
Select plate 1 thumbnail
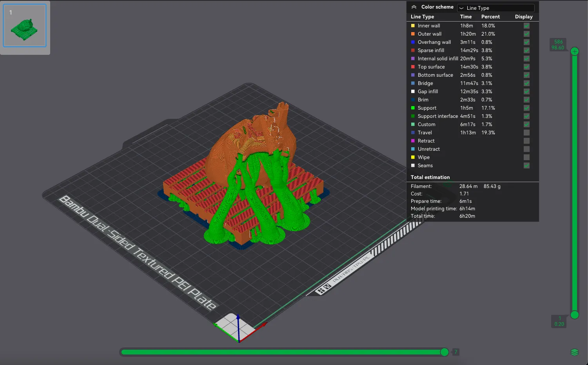tap(25, 26)
